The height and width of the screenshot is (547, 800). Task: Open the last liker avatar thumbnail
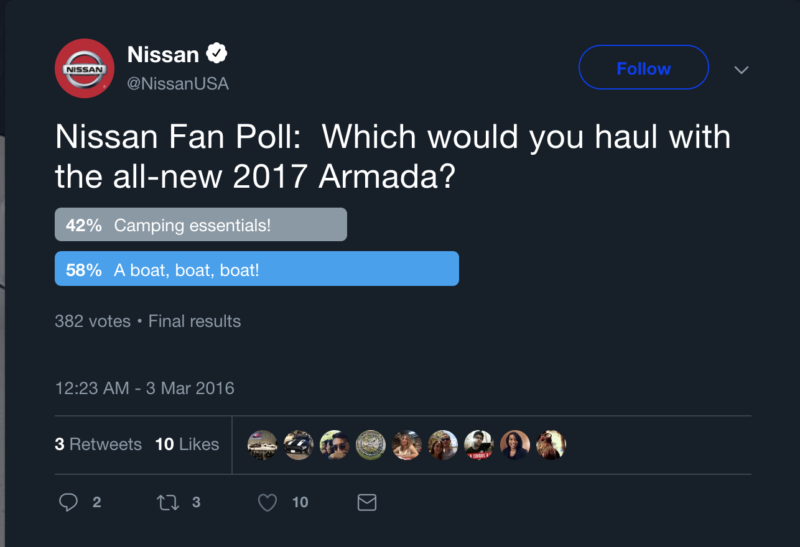point(551,444)
